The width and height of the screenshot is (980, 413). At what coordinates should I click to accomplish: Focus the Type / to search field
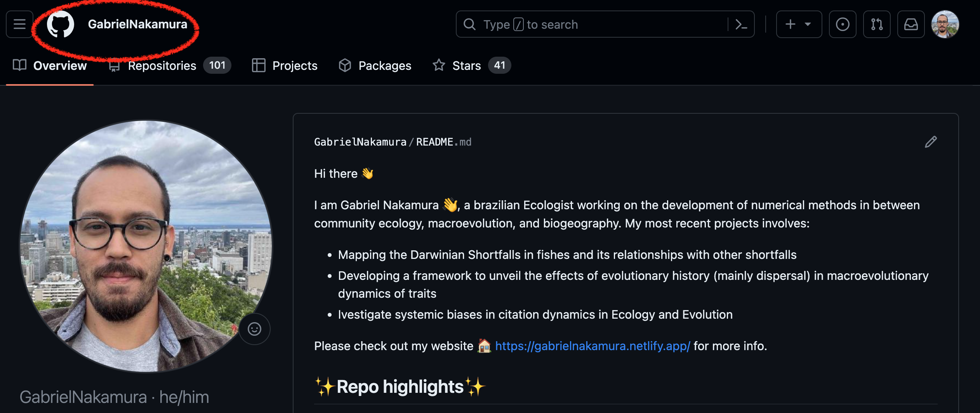[605, 24]
